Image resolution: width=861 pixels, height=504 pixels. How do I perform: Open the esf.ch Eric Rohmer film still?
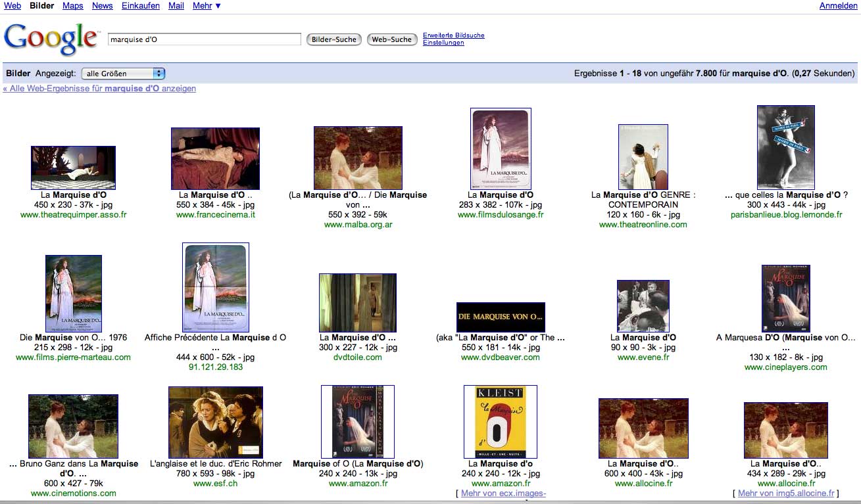click(x=215, y=422)
